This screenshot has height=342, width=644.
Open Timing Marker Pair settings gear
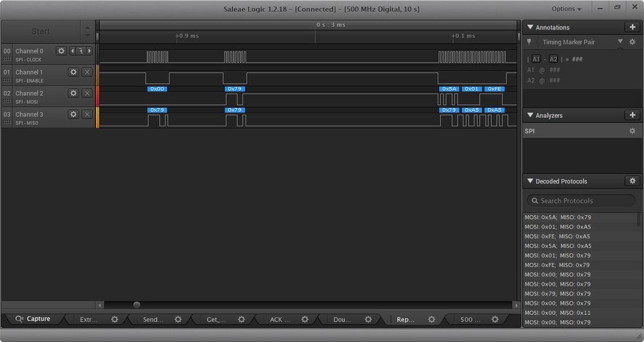click(x=632, y=42)
